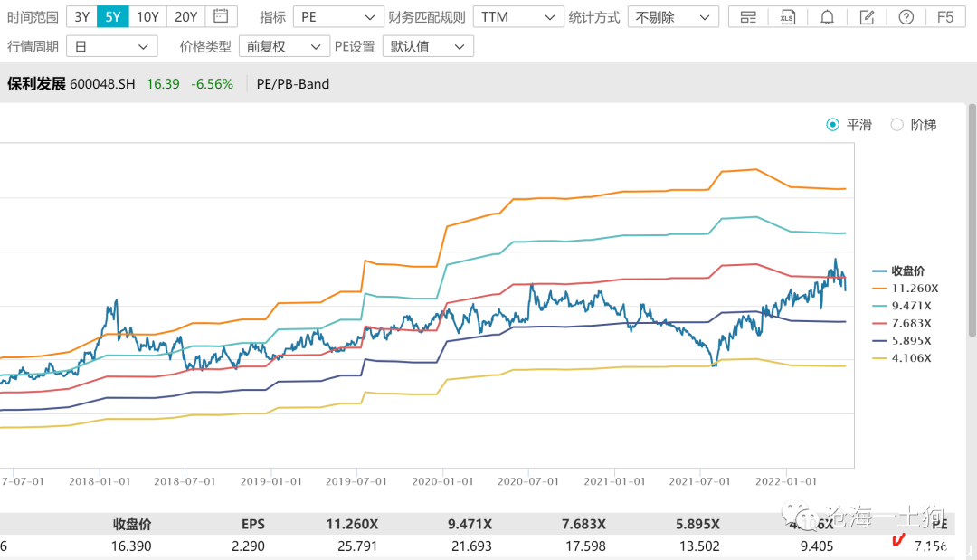This screenshot has height=560, width=977.
Task: Export data with the XLS icon
Action: [788, 17]
